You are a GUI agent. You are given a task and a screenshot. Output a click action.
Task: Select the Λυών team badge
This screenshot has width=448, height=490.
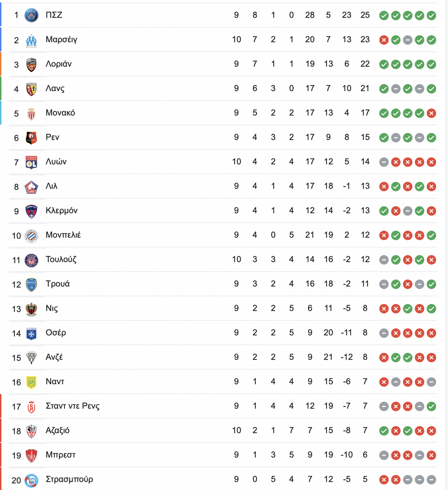(31, 162)
